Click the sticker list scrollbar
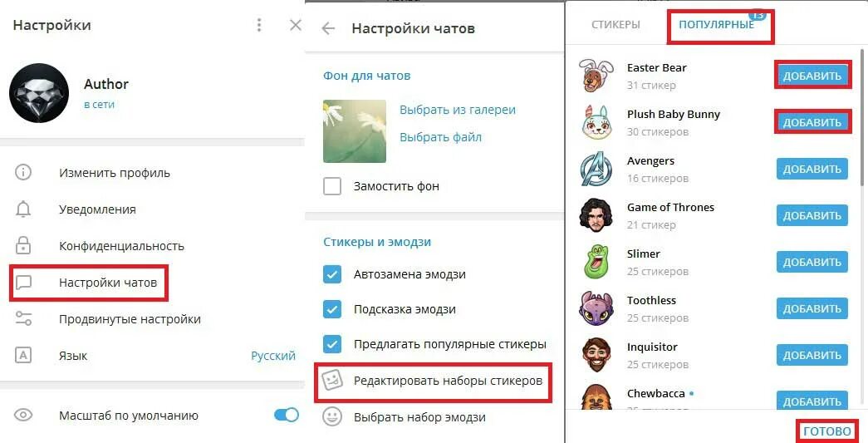The height and width of the screenshot is (443, 868). pos(861,117)
